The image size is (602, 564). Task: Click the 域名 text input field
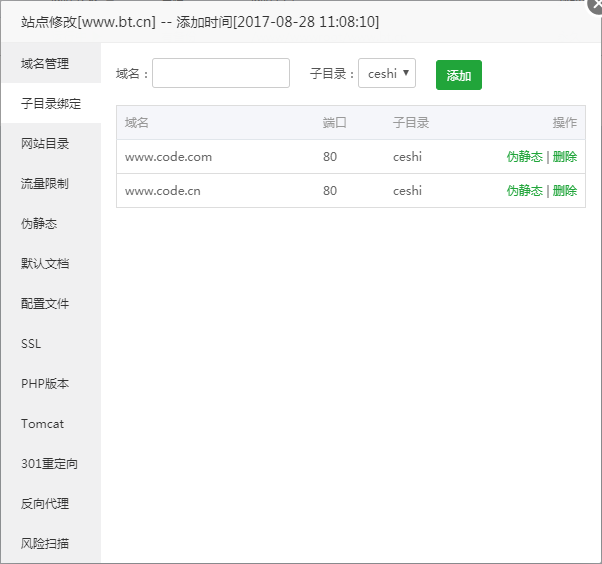pyautogui.click(x=220, y=73)
